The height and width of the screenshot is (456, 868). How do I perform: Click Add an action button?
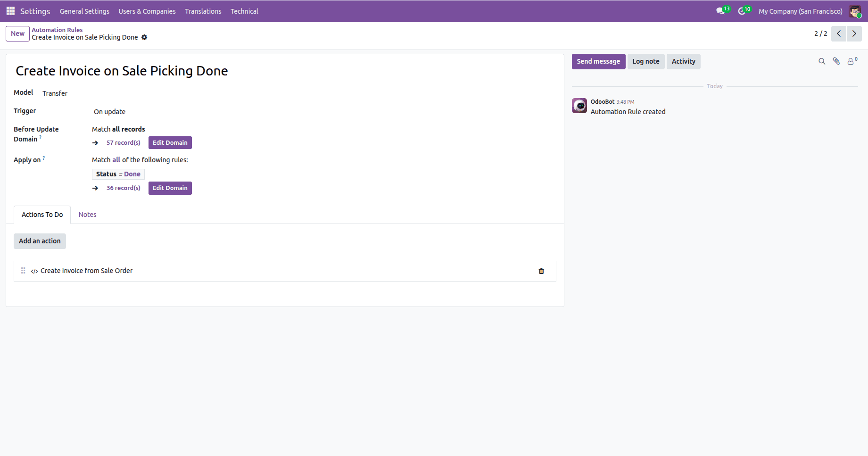click(40, 241)
